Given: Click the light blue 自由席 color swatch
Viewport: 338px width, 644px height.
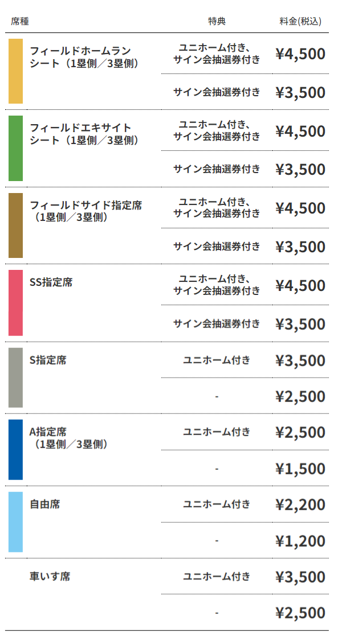Looking at the screenshot, I should [15, 522].
